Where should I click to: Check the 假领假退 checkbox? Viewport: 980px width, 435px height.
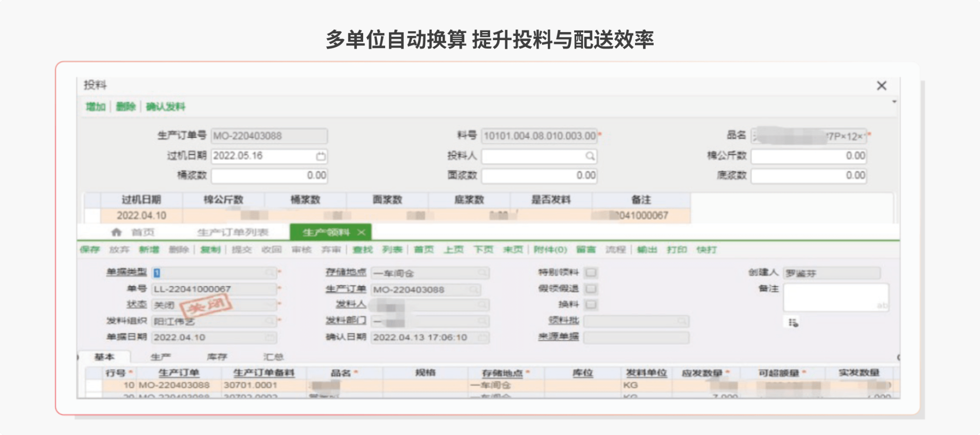pos(591,289)
